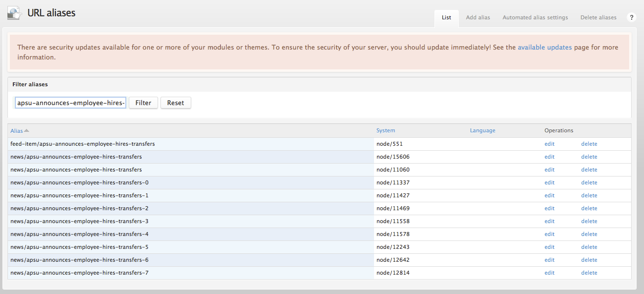Click the alias filter text field
This screenshot has width=644, height=294.
pos(70,102)
